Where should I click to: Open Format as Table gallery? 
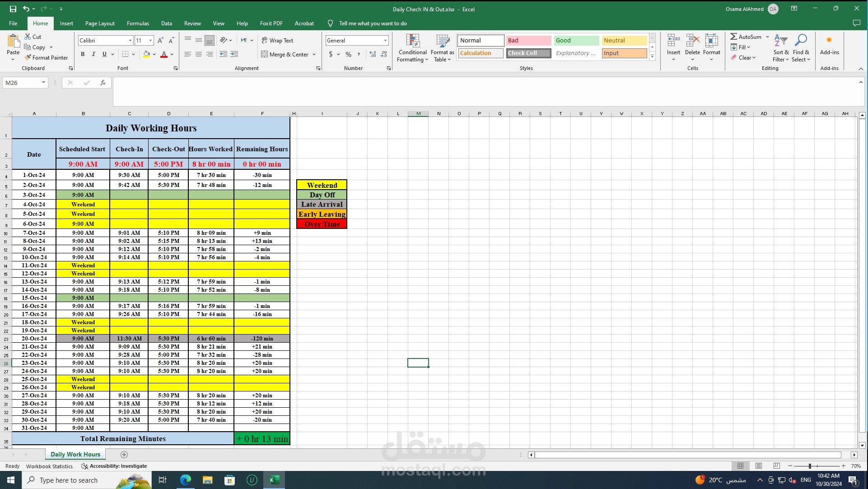[442, 48]
